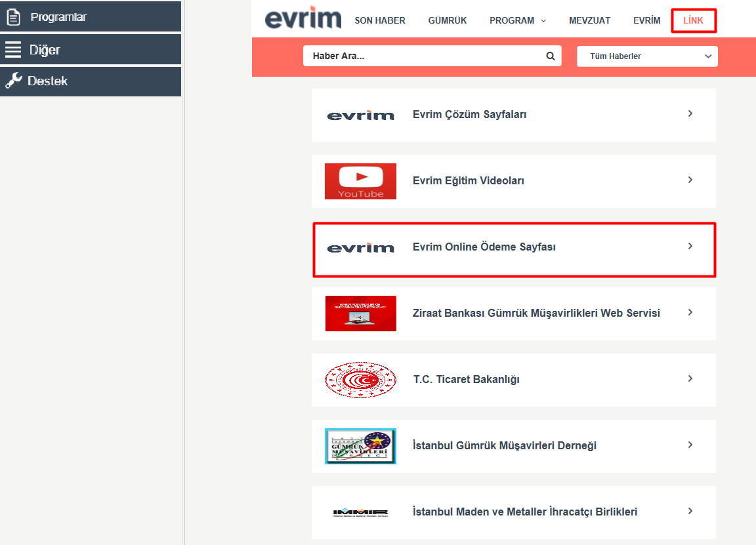Click the YouTube thumbnail icon
The image size is (756, 545).
pos(361,181)
